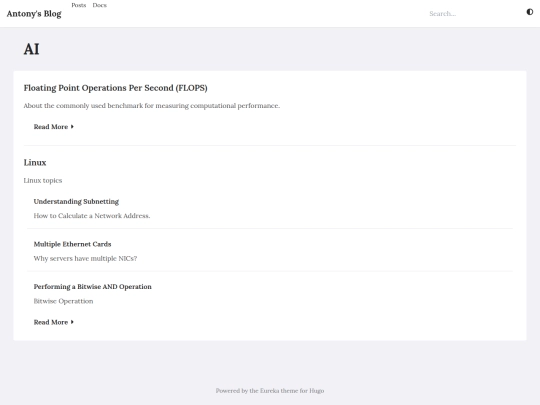Click the FLOPS post description text
Screen dimensions: 540x405
[152, 106]
